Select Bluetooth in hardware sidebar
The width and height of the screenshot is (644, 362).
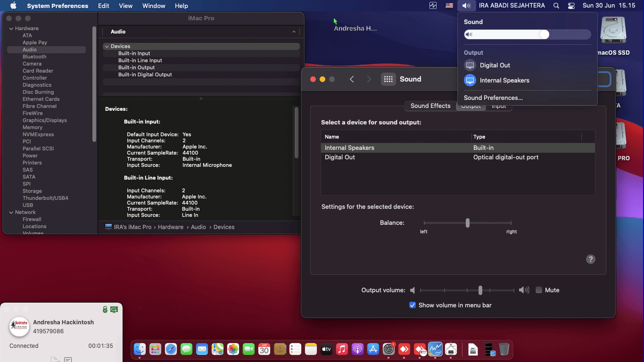click(34, 57)
